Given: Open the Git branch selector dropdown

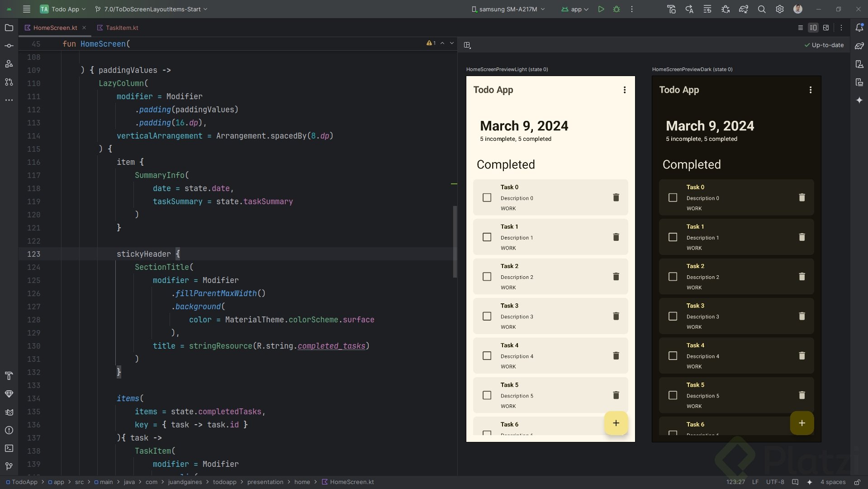Looking at the screenshot, I should [x=152, y=9].
